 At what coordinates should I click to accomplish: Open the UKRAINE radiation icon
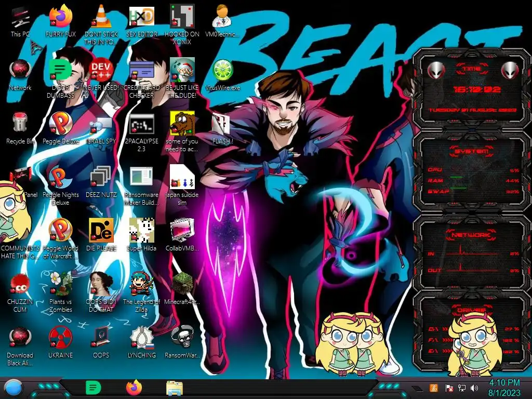coord(60,343)
